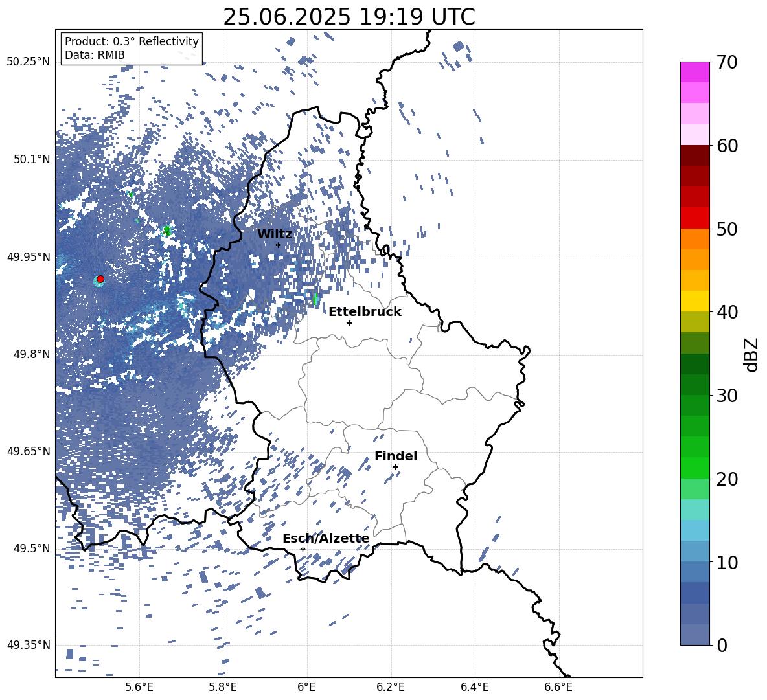
Task: Click the '49.65°N' latitude label
Action: pos(29,451)
